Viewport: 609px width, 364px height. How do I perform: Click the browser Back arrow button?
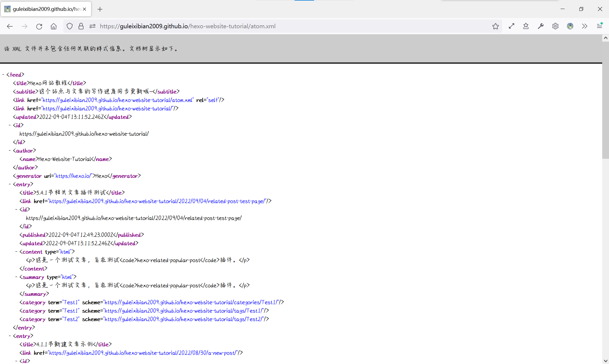[x=10, y=26]
